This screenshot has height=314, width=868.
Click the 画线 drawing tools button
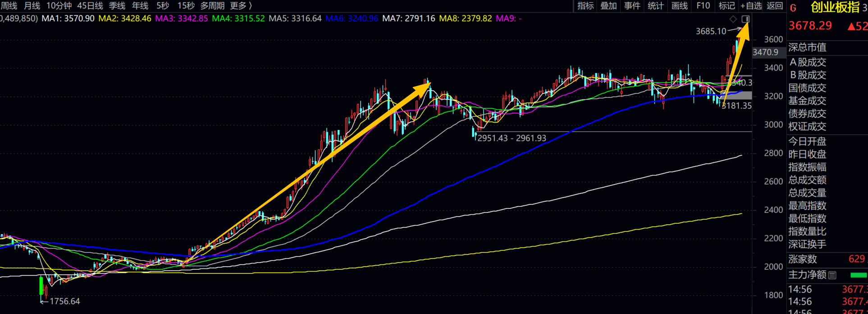point(680,6)
